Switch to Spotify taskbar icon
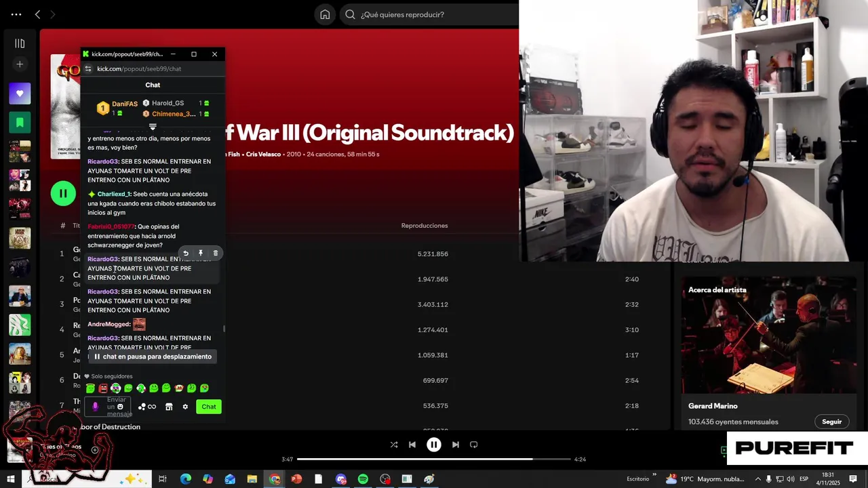This screenshot has width=868, height=488. point(363,479)
